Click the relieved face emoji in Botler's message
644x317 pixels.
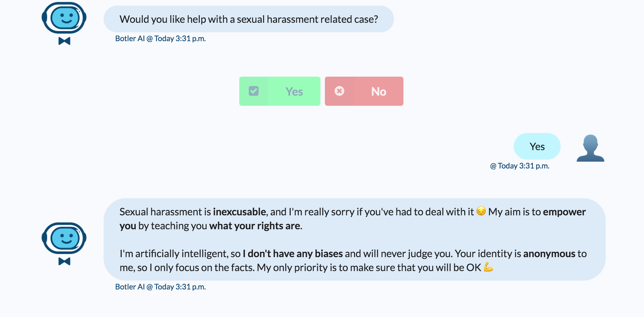[480, 212]
